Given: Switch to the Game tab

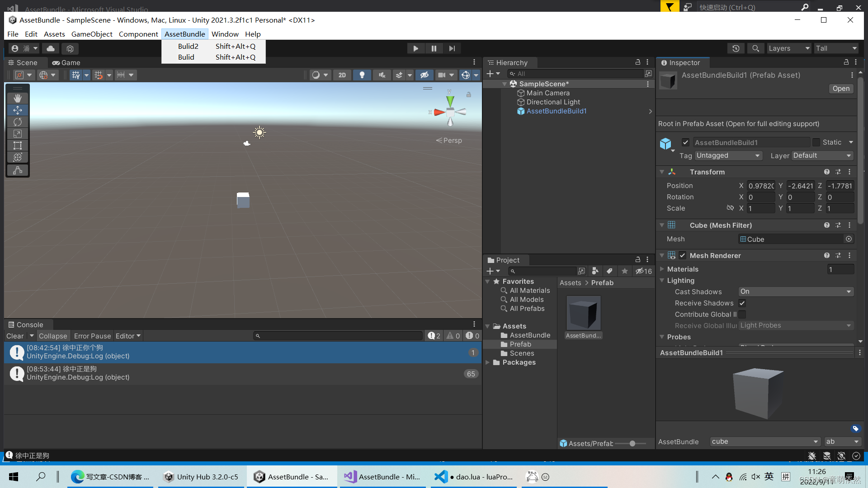Looking at the screenshot, I should (66, 63).
